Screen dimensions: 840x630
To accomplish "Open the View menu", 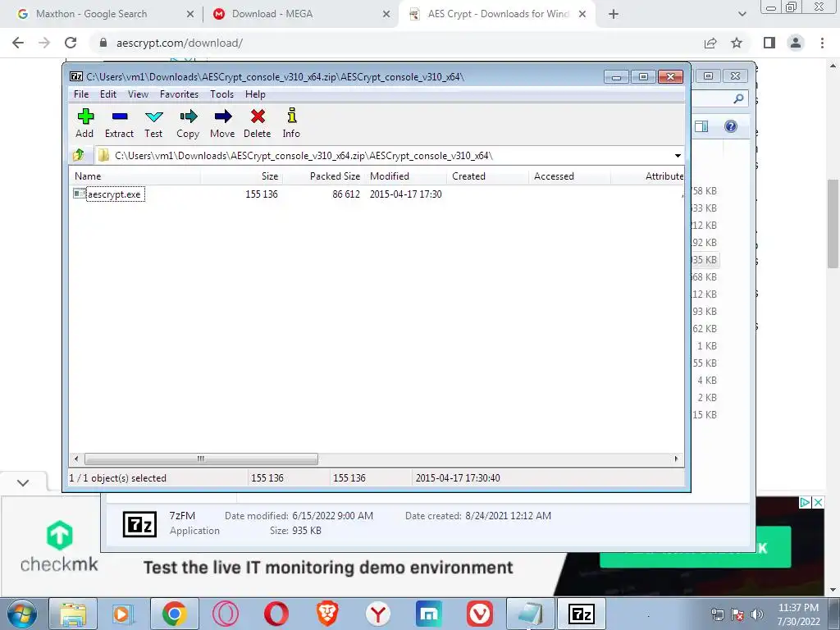I will pos(138,94).
